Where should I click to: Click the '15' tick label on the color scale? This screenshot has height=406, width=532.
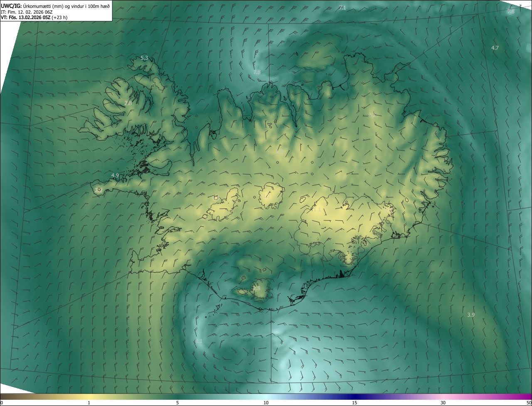point(355,403)
